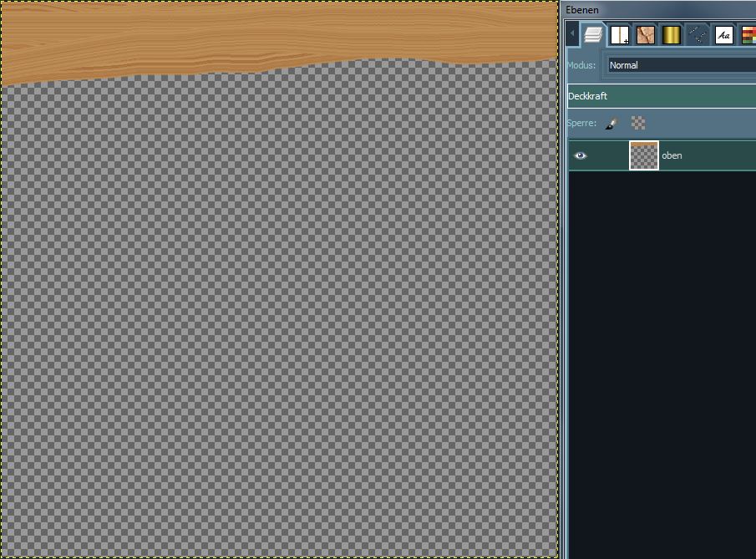Click the Ebenen panel title

click(x=582, y=9)
